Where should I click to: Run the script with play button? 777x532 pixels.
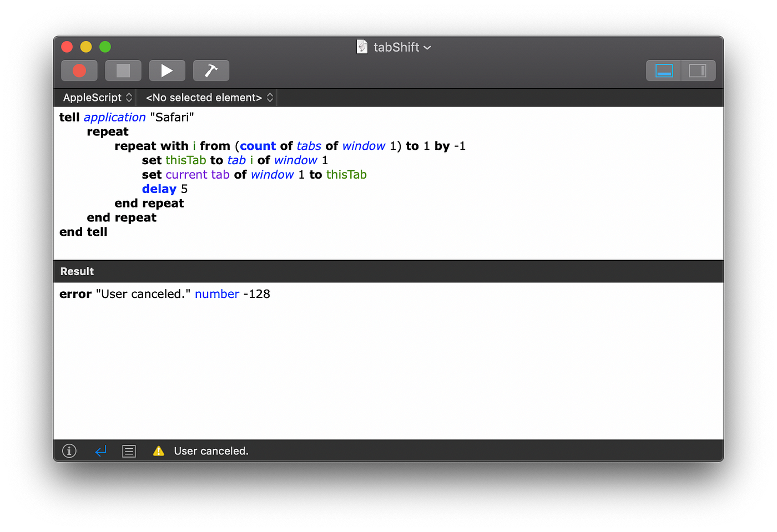tap(167, 70)
